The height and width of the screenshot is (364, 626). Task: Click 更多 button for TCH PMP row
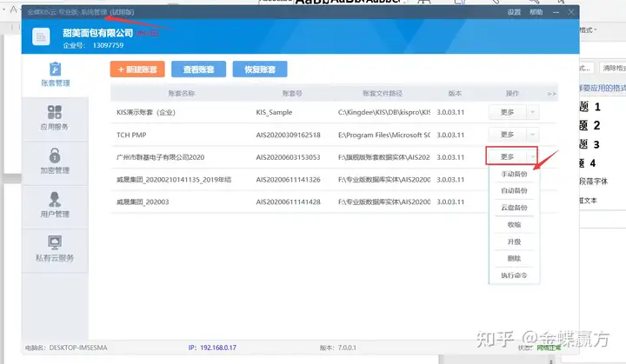508,135
